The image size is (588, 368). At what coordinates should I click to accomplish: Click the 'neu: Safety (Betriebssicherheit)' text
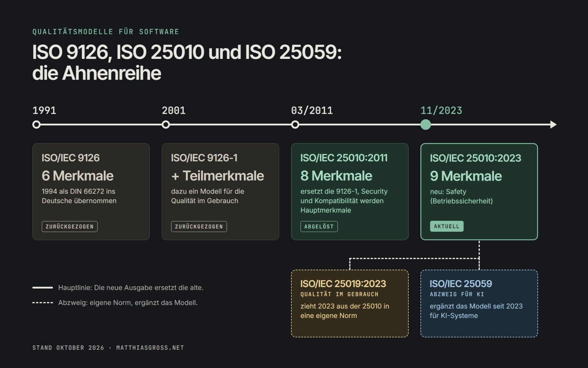(x=461, y=196)
